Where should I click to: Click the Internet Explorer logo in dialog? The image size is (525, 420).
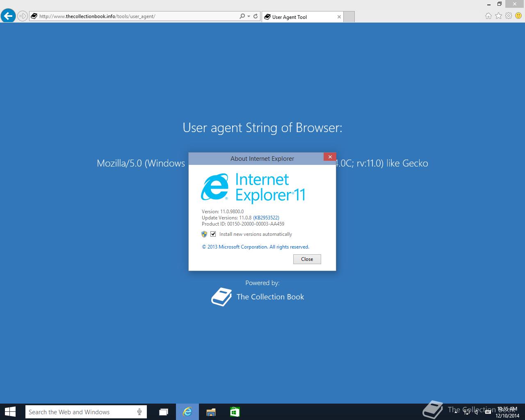[215, 187]
